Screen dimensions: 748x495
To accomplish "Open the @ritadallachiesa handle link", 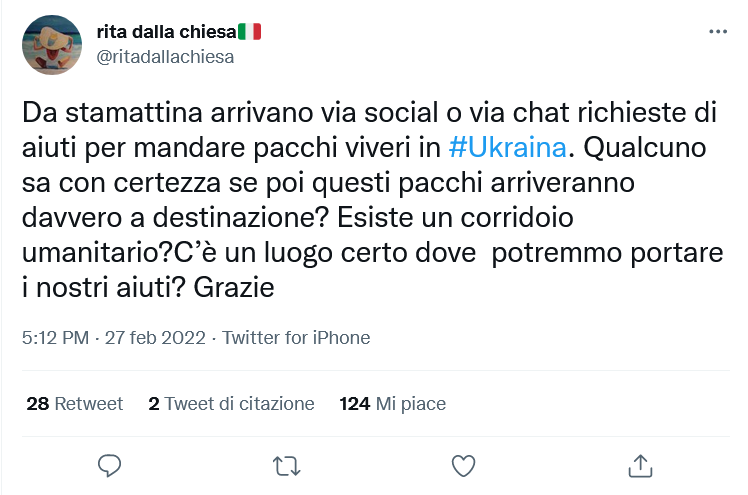I will point(165,57).
